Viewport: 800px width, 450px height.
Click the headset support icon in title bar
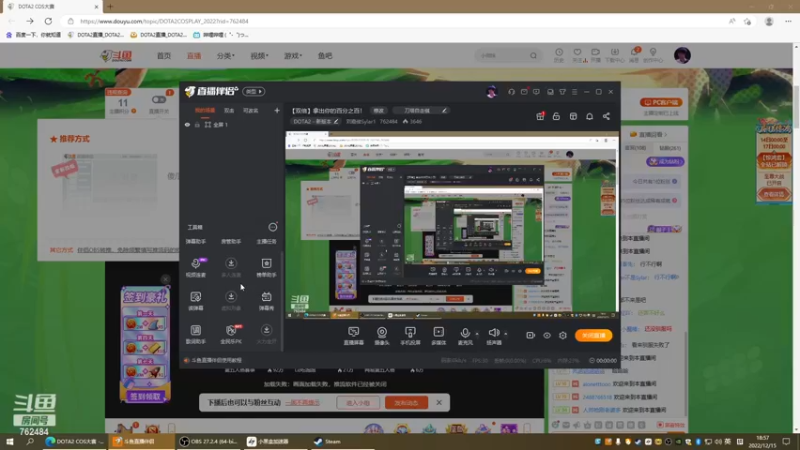click(511, 92)
